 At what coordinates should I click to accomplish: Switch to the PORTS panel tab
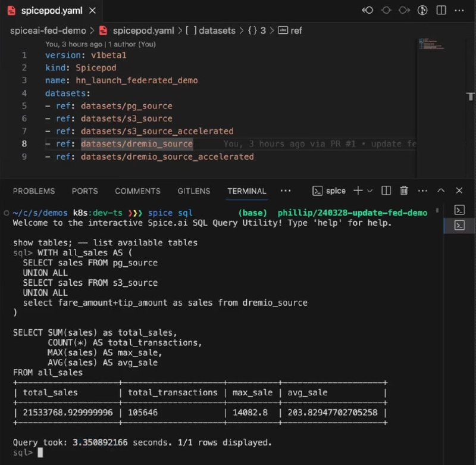(85, 191)
